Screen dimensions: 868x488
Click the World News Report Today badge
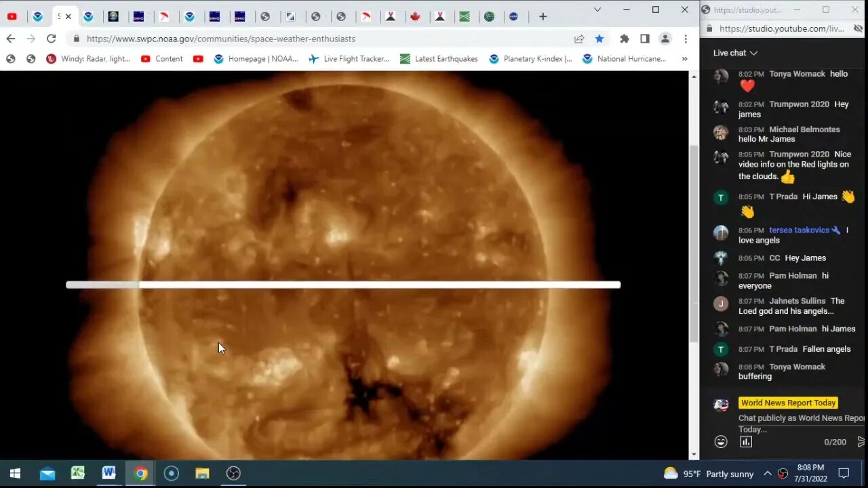point(788,403)
